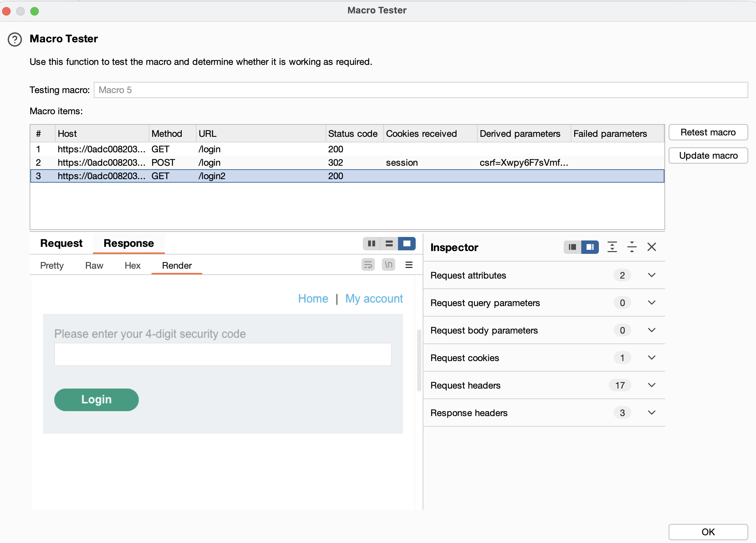The image size is (756, 543).
Task: Switch to the Request tab
Action: (x=61, y=243)
